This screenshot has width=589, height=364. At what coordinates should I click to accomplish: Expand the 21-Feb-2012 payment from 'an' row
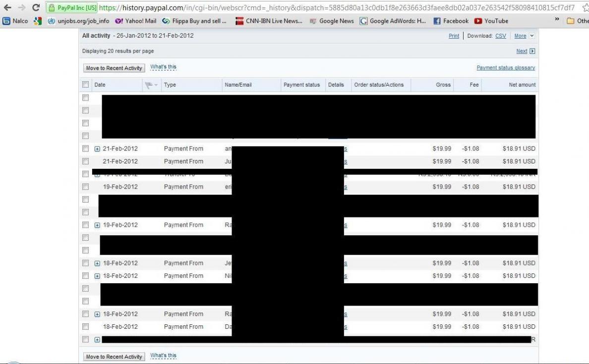point(97,149)
